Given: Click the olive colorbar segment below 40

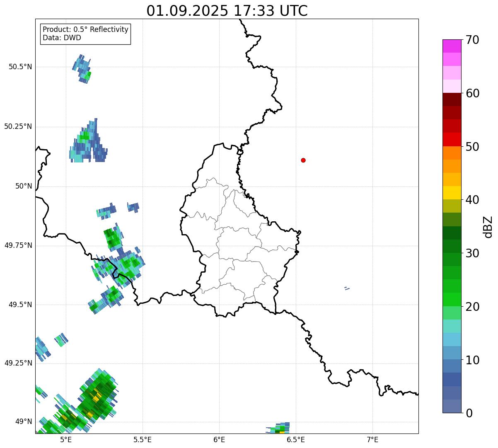Looking at the screenshot, I should point(452,206).
